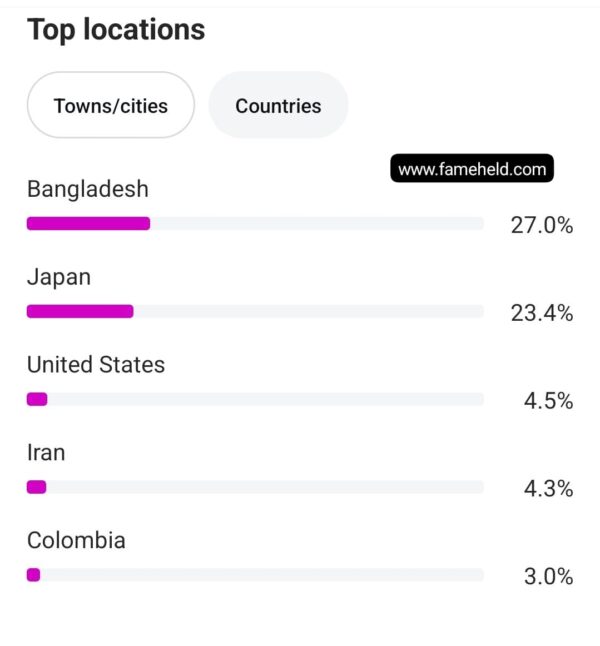The height and width of the screenshot is (646, 600).
Task: Select the United States label
Action: pyautogui.click(x=96, y=365)
